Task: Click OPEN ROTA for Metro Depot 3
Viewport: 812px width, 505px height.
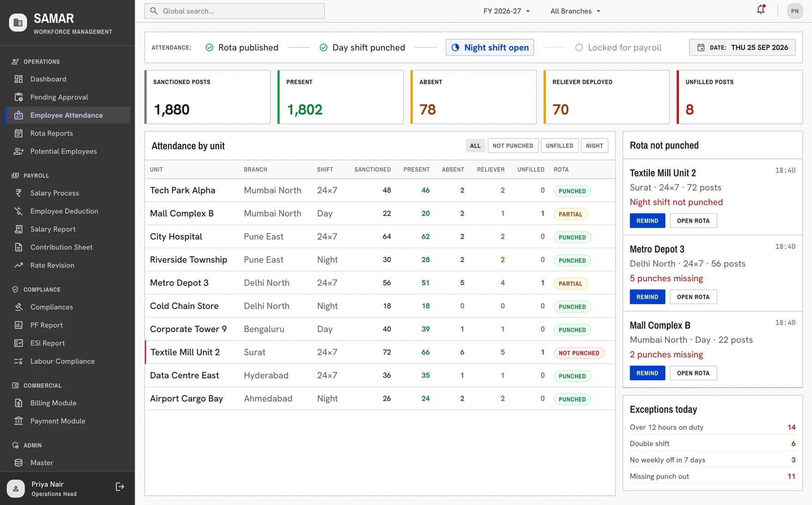Action: pyautogui.click(x=693, y=297)
